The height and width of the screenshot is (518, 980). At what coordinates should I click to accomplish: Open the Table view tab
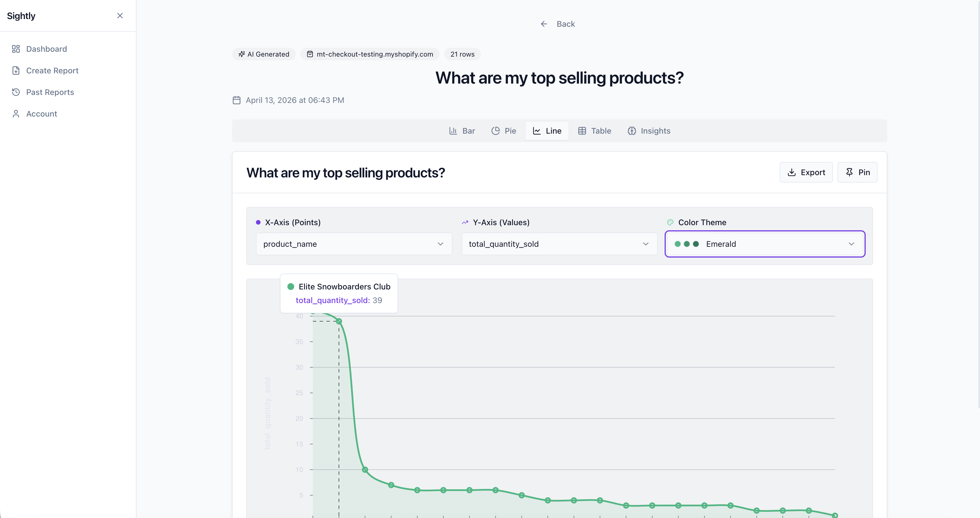click(x=594, y=131)
